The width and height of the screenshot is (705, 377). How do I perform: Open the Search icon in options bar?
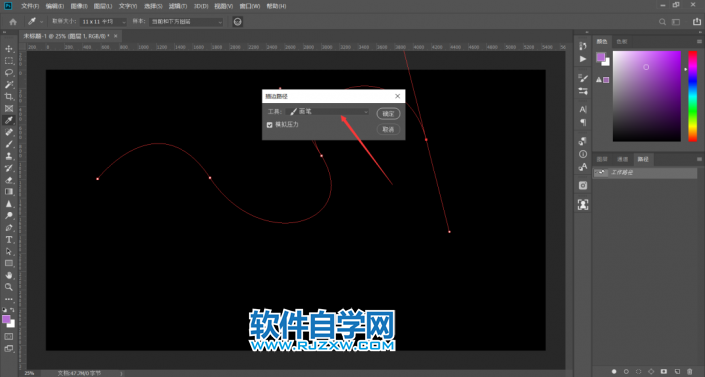point(662,22)
